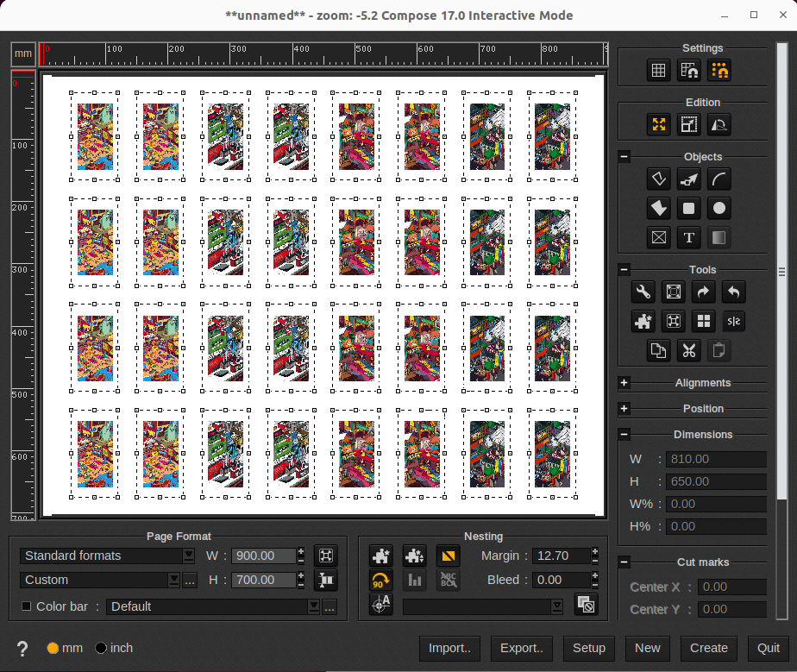797x672 pixels.
Task: Click the grid icon under Settings
Action: click(x=659, y=70)
